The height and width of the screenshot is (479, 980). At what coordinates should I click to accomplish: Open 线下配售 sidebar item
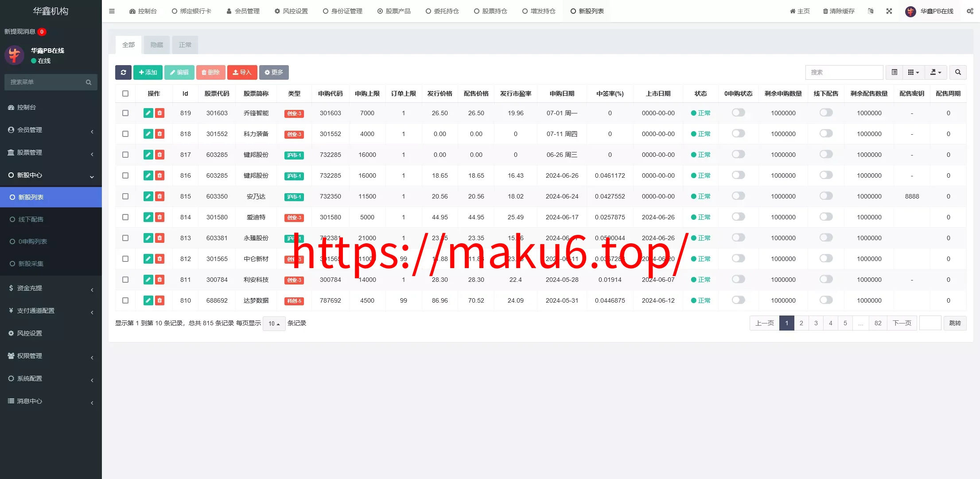(x=51, y=219)
